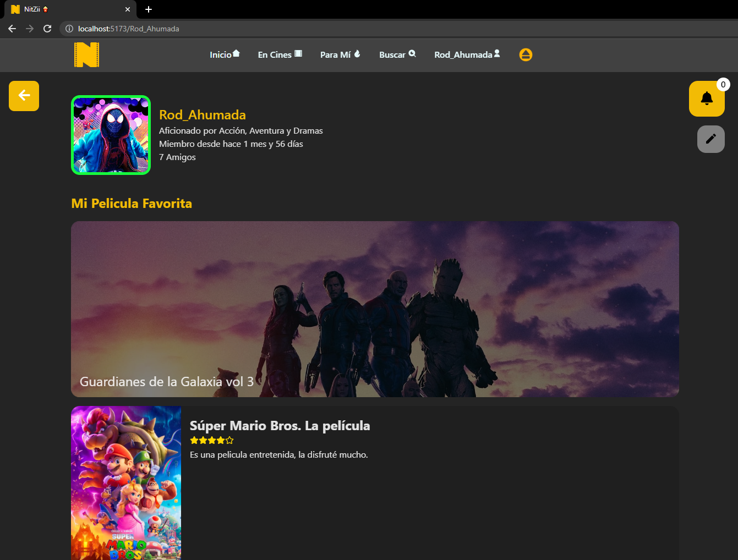Viewport: 738px width, 560px height.
Task: View site information icon in address bar
Action: pos(69,29)
